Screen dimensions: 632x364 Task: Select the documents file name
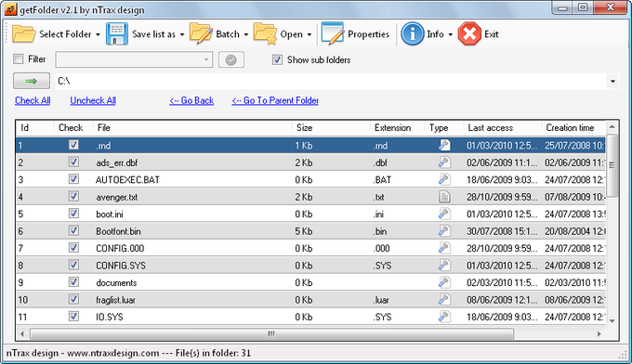pos(116,282)
